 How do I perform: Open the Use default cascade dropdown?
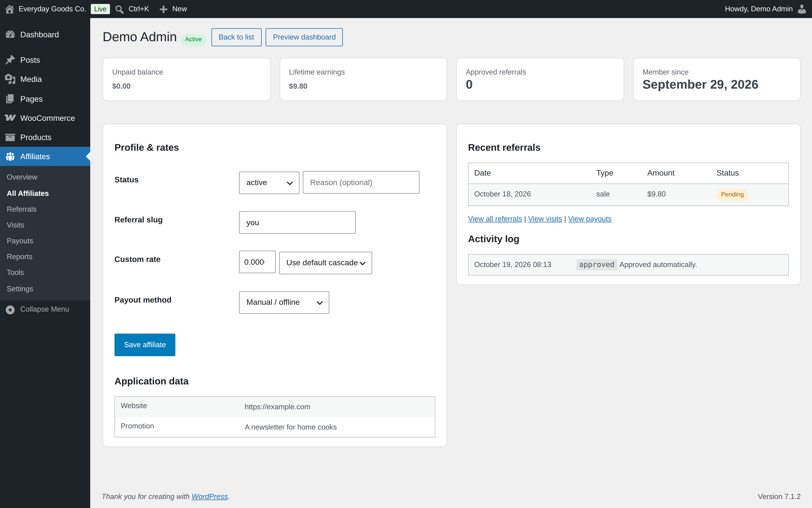(325, 263)
